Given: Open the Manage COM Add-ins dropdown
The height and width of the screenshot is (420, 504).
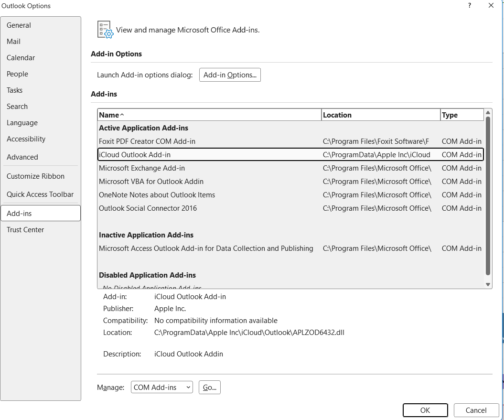Looking at the screenshot, I should click(x=161, y=387).
